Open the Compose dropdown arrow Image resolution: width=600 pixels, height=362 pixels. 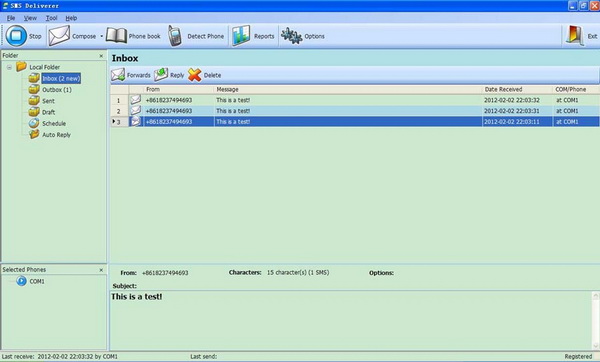[102, 36]
